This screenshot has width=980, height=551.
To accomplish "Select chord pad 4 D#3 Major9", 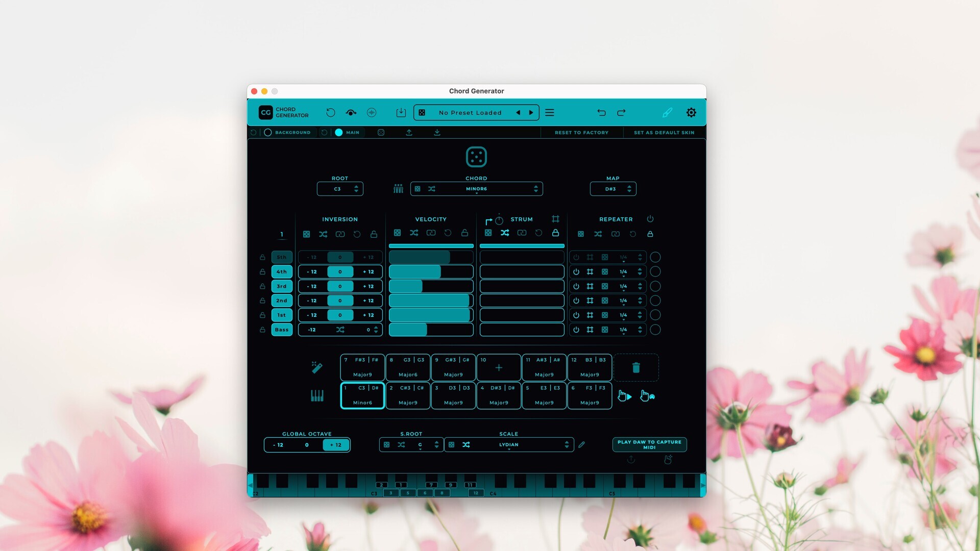I will point(499,395).
